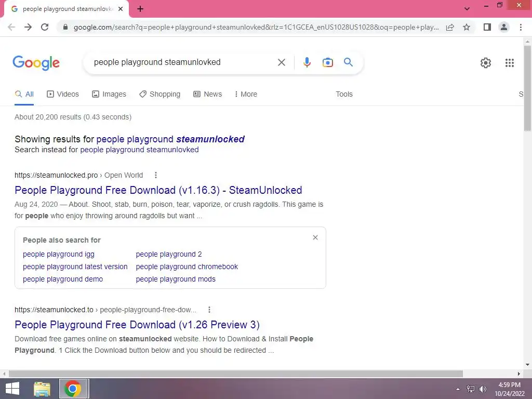
Task: Click the padlock site info icon
Action: click(x=65, y=27)
